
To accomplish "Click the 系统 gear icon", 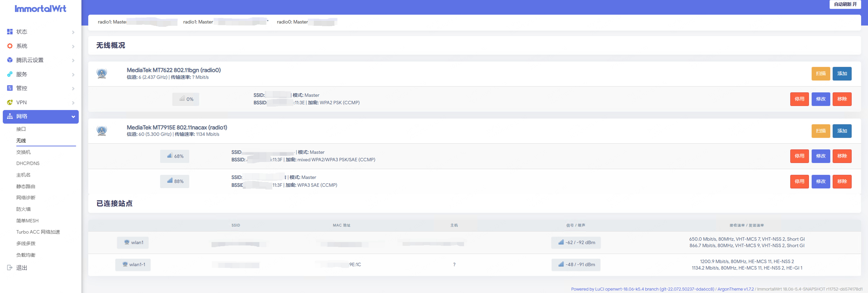I will tap(10, 46).
